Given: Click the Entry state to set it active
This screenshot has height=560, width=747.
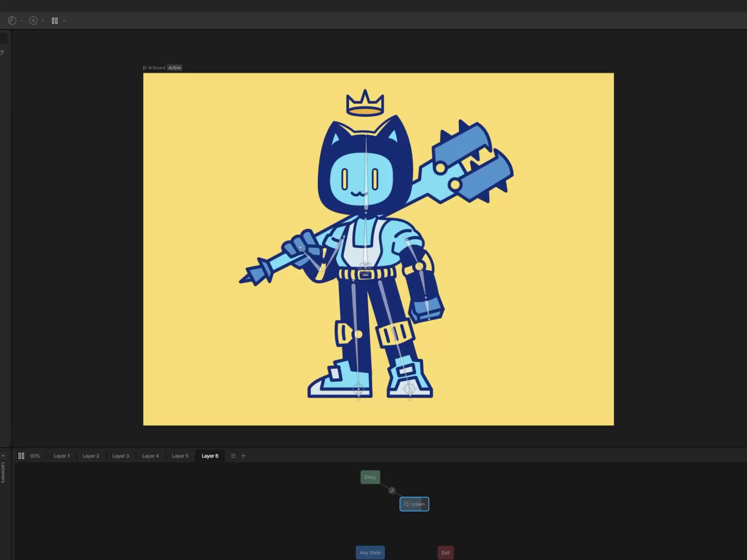Looking at the screenshot, I should (370, 477).
